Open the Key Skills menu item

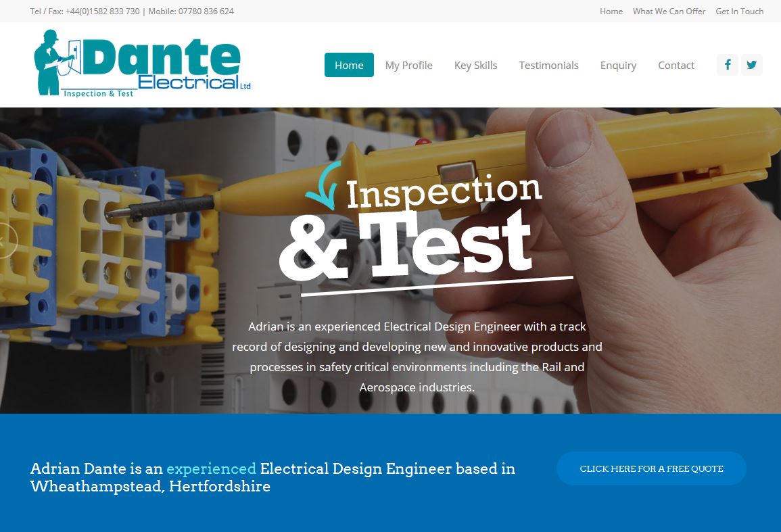click(x=475, y=66)
